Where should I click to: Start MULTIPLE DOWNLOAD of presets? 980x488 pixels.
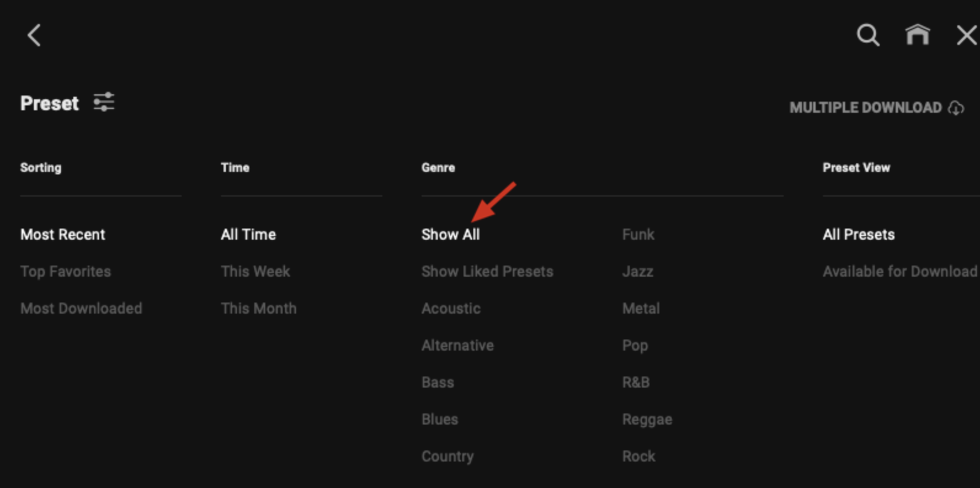point(865,108)
